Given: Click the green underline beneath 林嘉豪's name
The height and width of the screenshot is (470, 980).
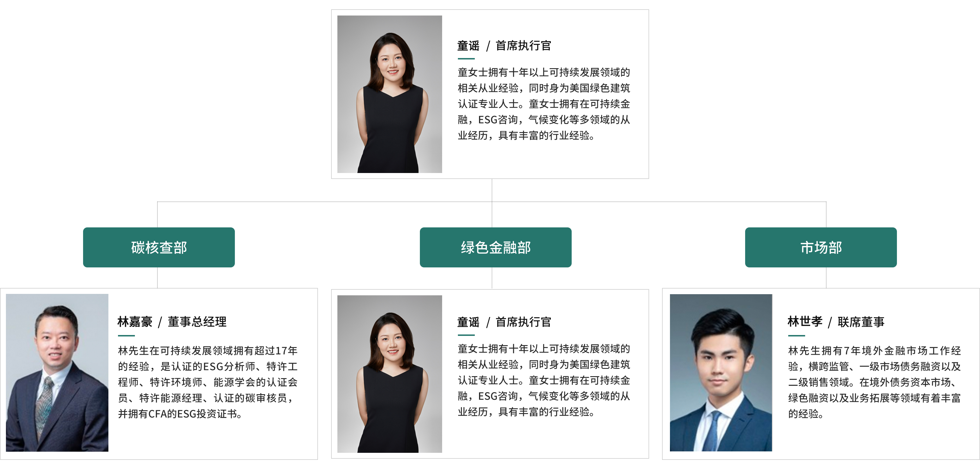Looking at the screenshot, I should pyautogui.click(x=126, y=336).
